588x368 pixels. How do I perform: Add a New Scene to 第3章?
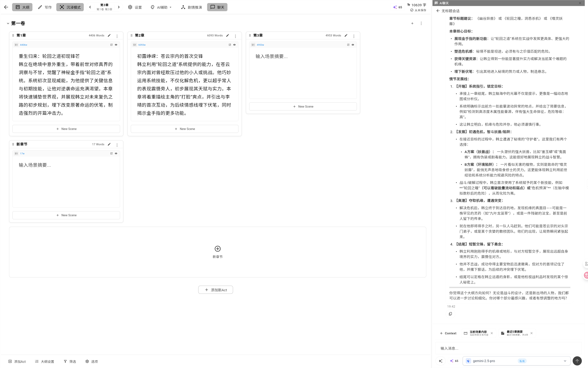tap(303, 106)
